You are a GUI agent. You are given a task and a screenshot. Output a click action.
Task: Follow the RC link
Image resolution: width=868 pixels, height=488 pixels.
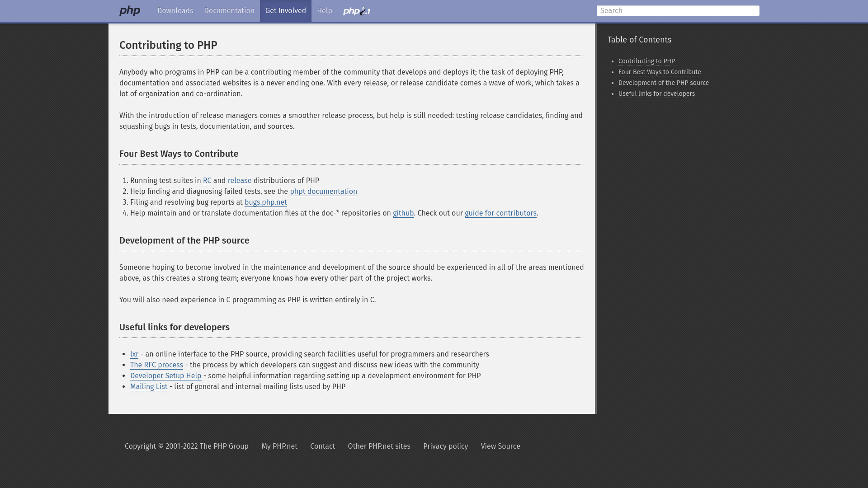click(x=207, y=181)
